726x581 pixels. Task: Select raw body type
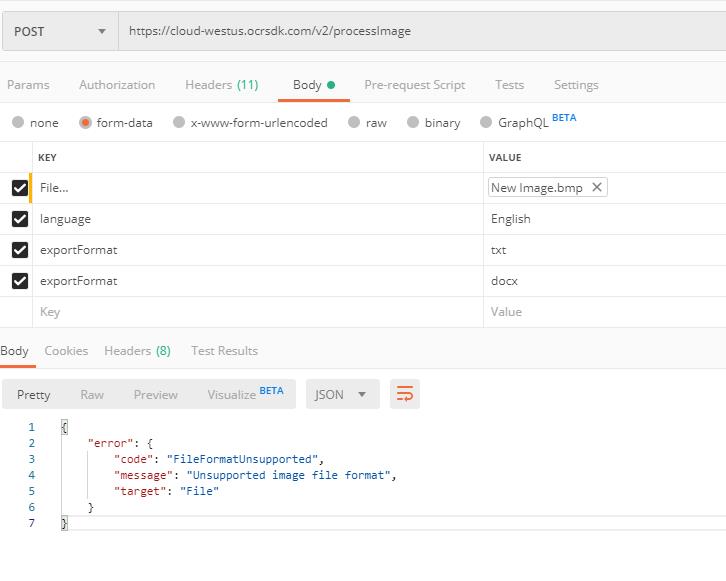pos(354,122)
